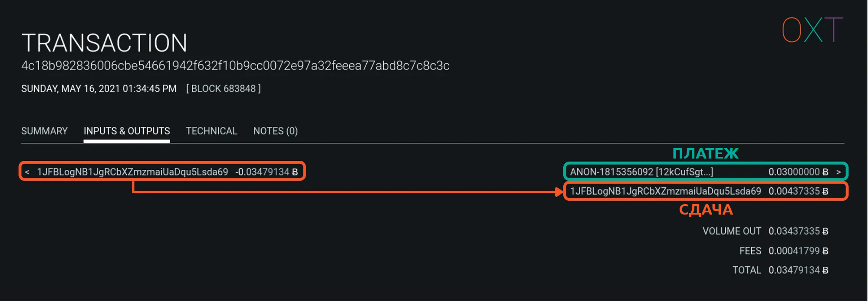This screenshot has height=301, width=868.
Task: Open change output address 1JFBLogNB1Jg... on right
Action: (x=665, y=191)
